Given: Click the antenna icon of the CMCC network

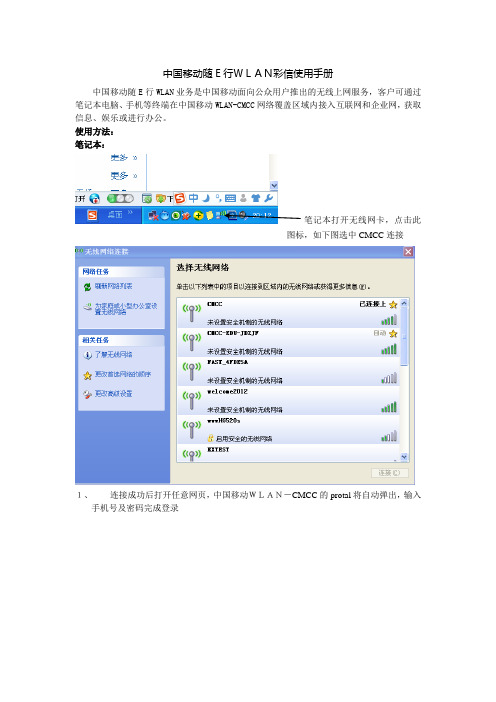Looking at the screenshot, I should coord(192,313).
